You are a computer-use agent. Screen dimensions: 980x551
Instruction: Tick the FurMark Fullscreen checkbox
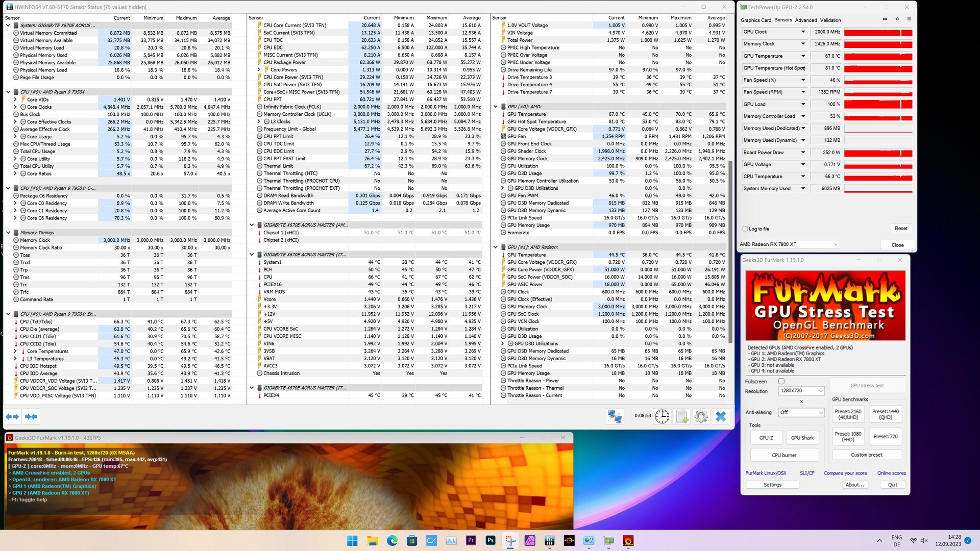[781, 382]
